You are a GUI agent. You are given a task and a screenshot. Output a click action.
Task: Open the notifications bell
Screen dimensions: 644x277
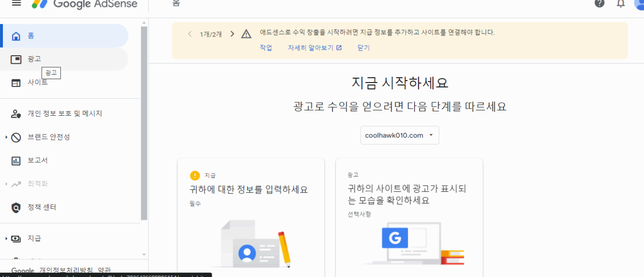[x=620, y=4]
